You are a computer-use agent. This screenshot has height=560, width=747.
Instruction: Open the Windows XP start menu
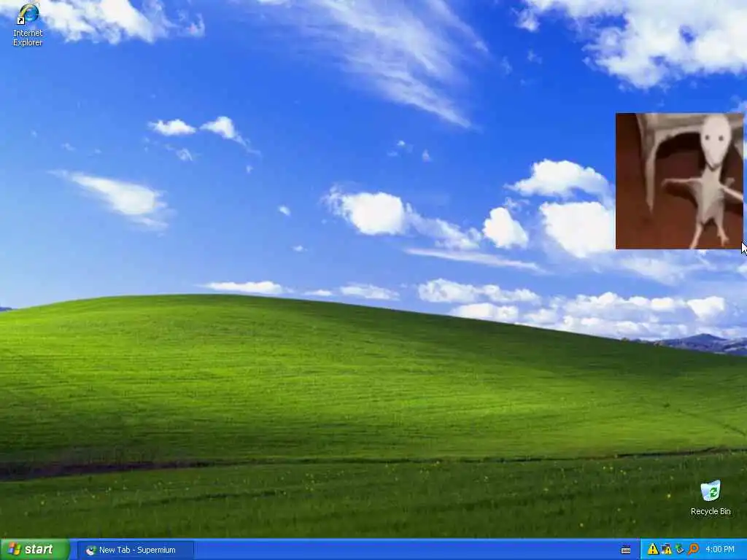point(34,550)
